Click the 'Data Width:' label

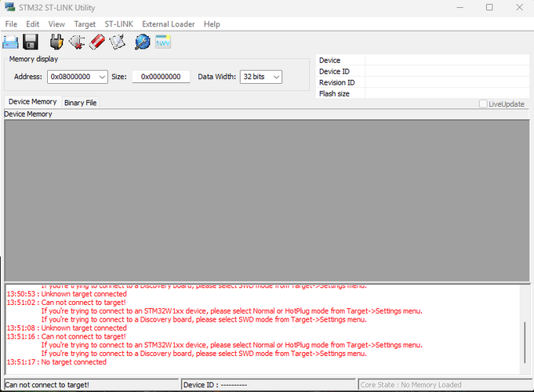(x=216, y=77)
